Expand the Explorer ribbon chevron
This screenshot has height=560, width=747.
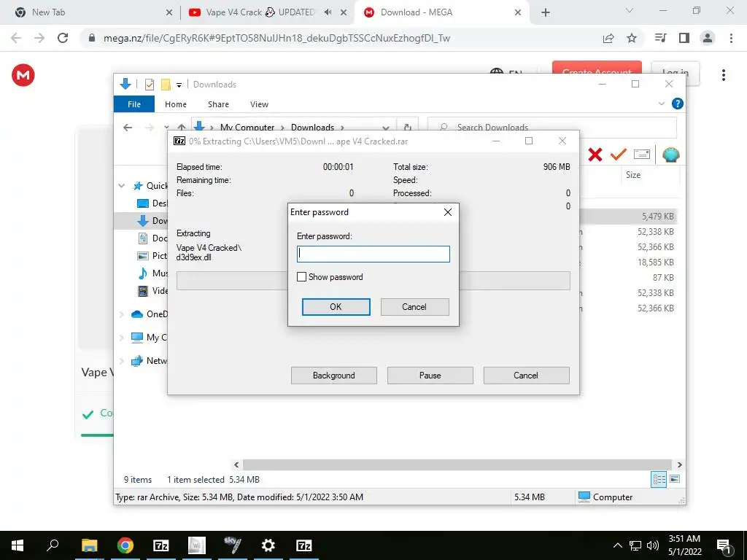tap(661, 104)
